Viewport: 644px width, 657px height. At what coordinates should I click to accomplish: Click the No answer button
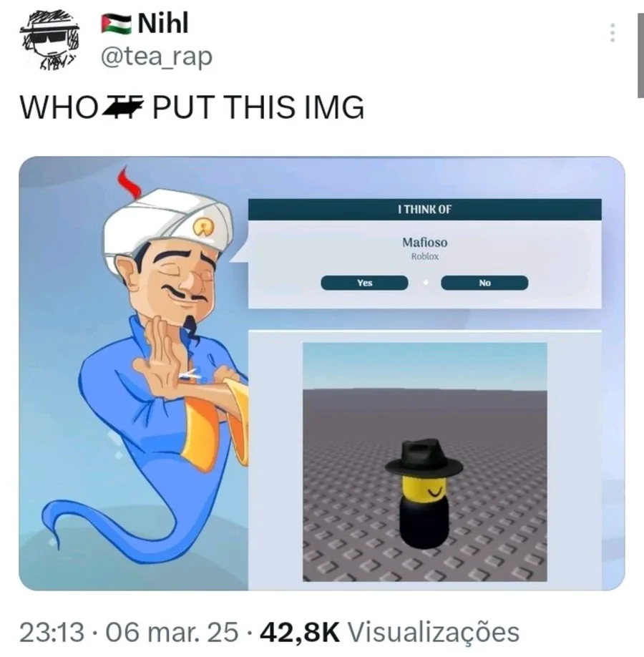click(484, 283)
